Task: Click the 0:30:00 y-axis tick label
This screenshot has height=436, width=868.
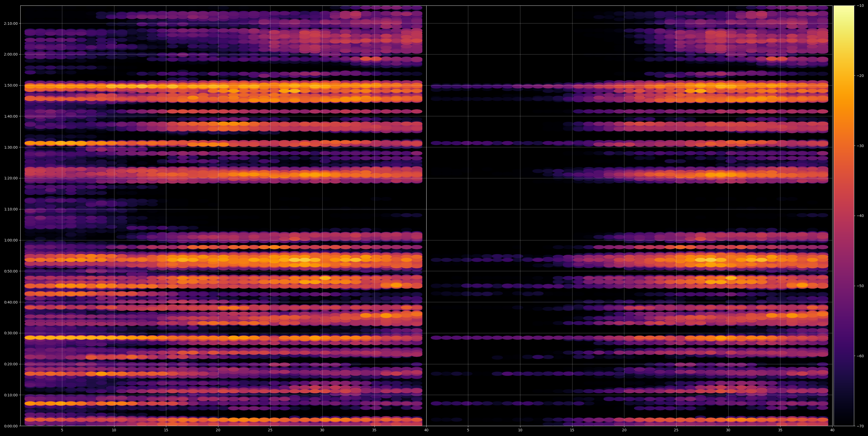Action: [x=11, y=333]
